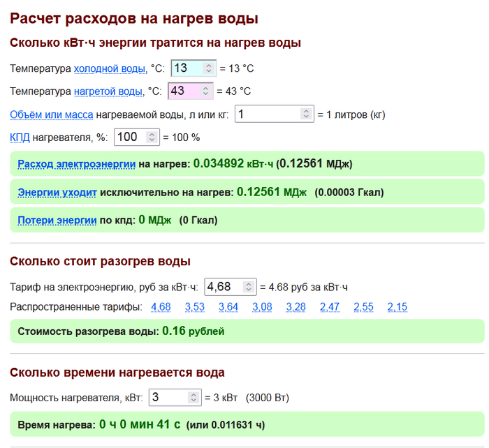Click the heated water temperature spinner arrows
The height and width of the screenshot is (448, 489).
point(205,91)
